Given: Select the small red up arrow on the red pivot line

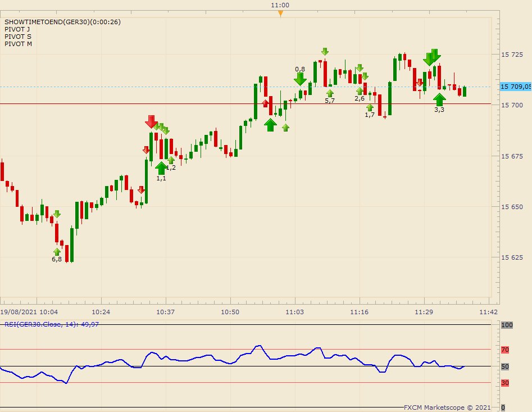Looking at the screenshot, I should click(x=265, y=103).
